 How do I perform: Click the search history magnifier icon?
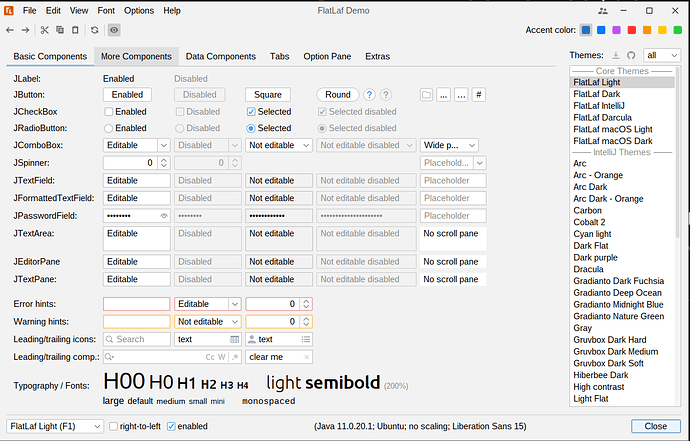click(109, 357)
